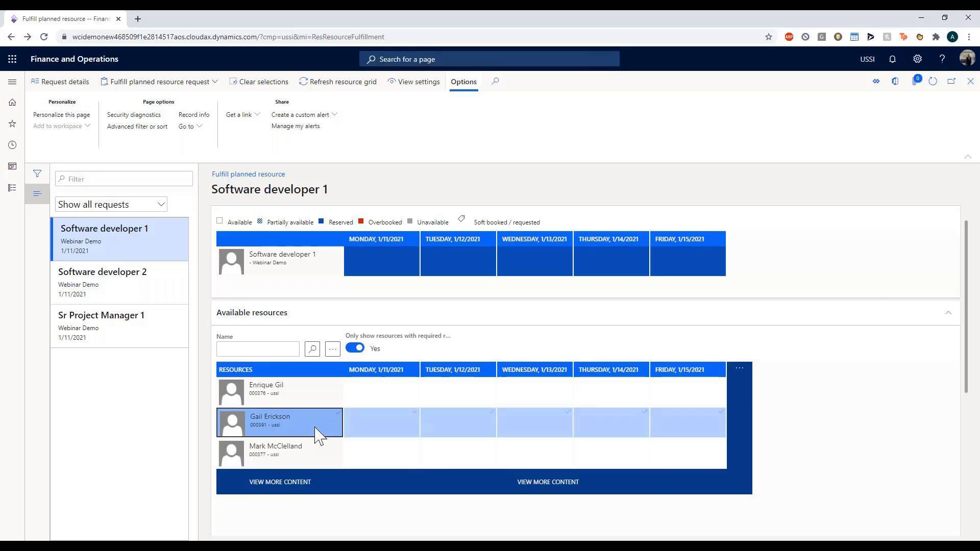Expand the 'Fulfill planned resource request' menu
Viewport: 980px width, 551px height.
[x=159, y=82]
